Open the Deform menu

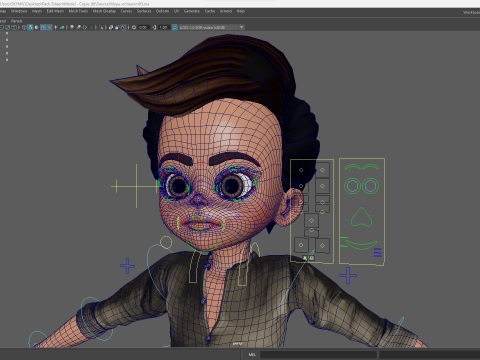coord(162,11)
